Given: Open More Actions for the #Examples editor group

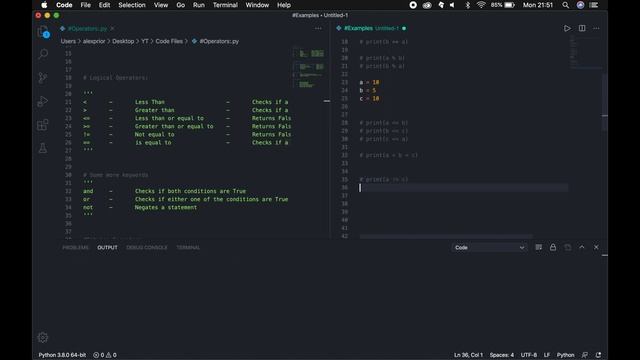Looking at the screenshot, I should click(x=596, y=28).
